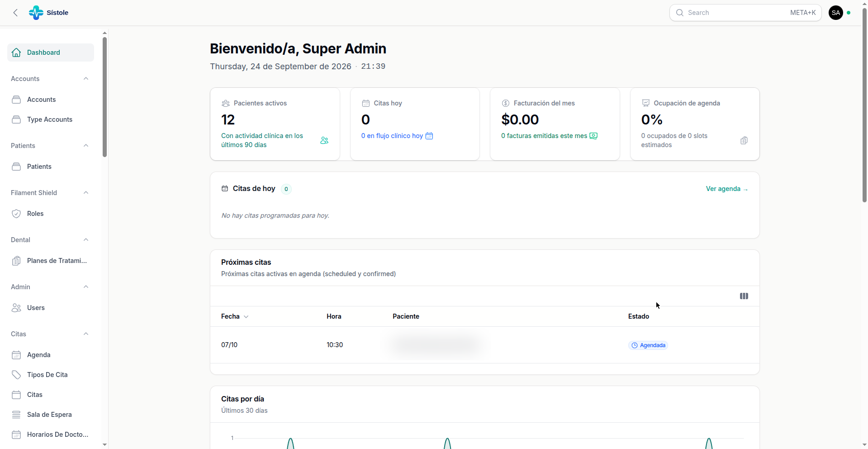Click banknote icon beside facturas emitidas
868x449 pixels.
coord(593,136)
